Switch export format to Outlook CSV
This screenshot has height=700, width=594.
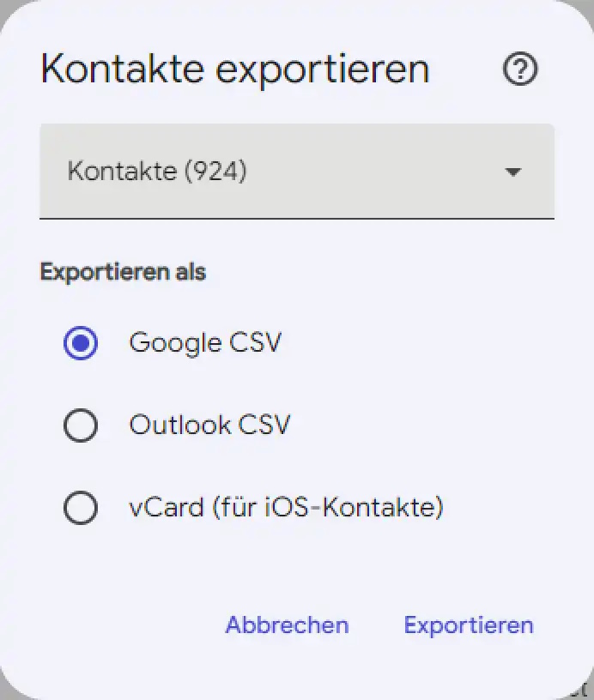point(81,425)
